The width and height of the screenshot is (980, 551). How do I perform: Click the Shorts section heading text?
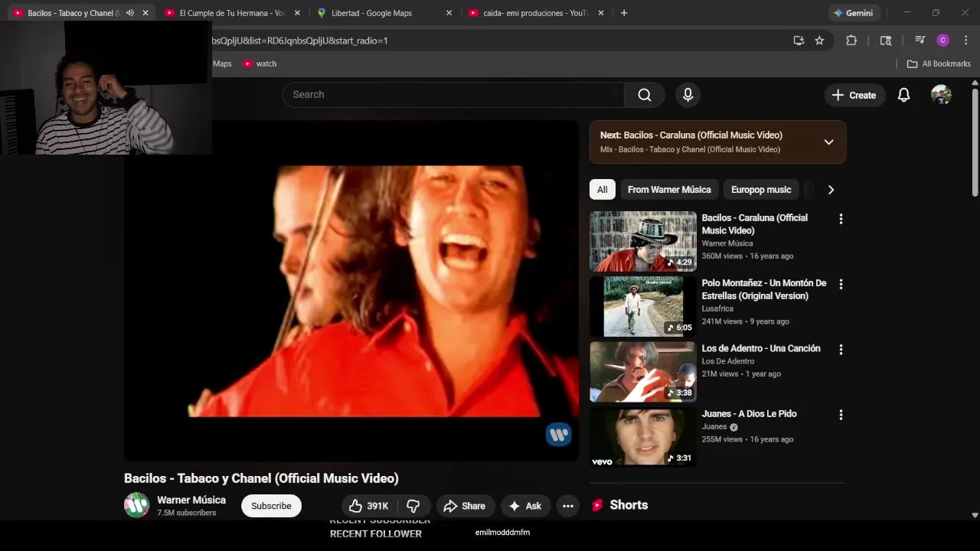point(629,505)
